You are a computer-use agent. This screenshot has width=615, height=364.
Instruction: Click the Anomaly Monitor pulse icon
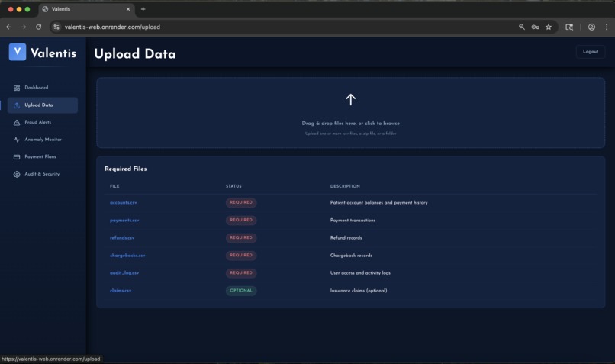[x=17, y=140]
